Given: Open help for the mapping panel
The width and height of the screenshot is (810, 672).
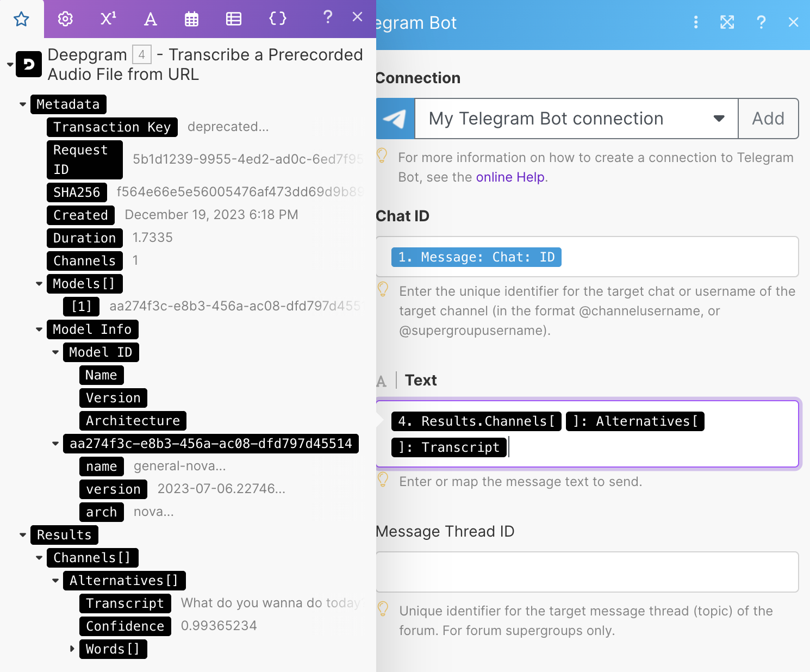Looking at the screenshot, I should click(327, 17).
